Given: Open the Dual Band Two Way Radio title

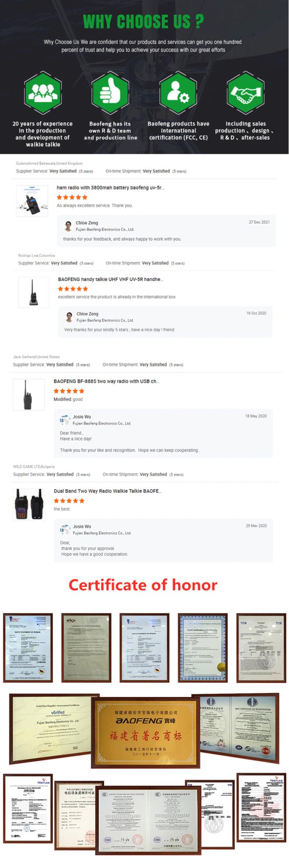Looking at the screenshot, I should point(108,491).
